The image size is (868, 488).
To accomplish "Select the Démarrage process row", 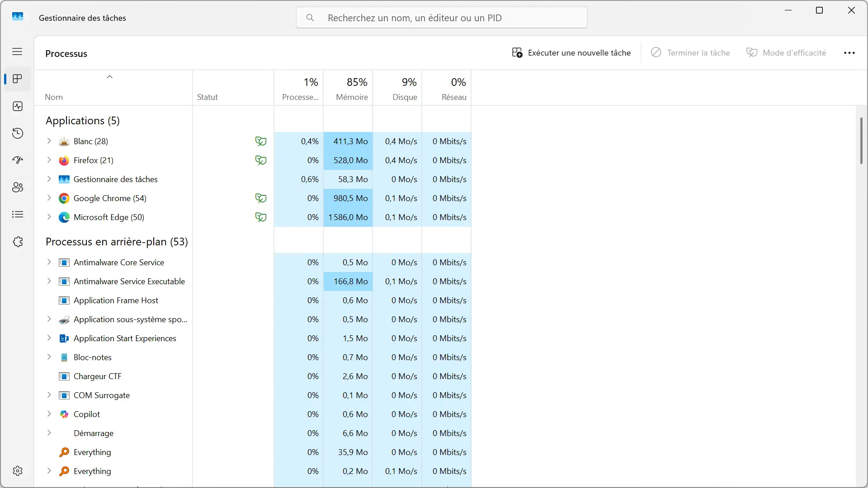I will 253,433.
